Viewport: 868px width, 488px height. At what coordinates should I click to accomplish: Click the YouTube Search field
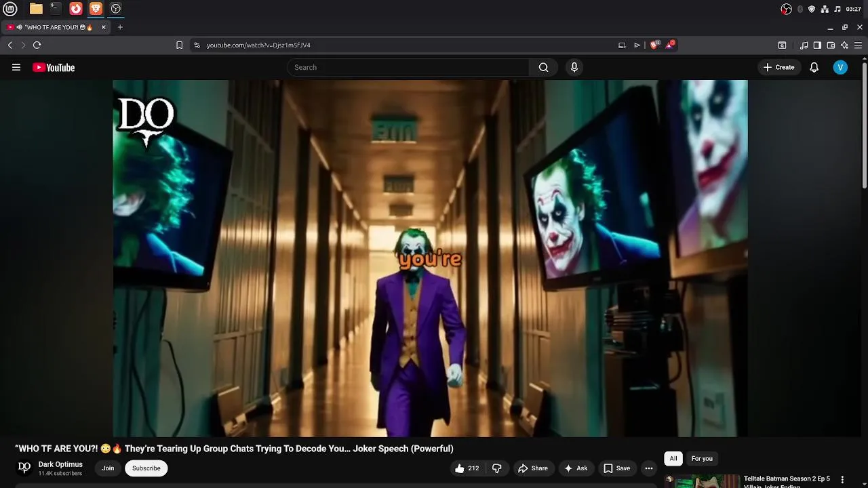click(x=408, y=67)
